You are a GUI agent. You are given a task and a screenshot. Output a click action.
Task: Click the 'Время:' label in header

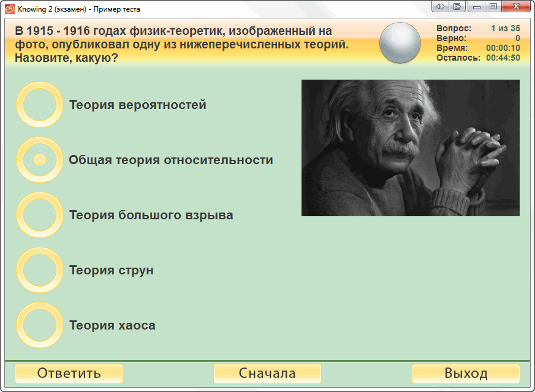(x=452, y=48)
